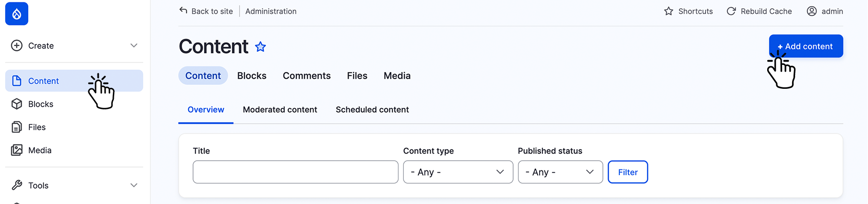The height and width of the screenshot is (204, 868).
Task: Go to Media in the sidebar
Action: tap(39, 150)
